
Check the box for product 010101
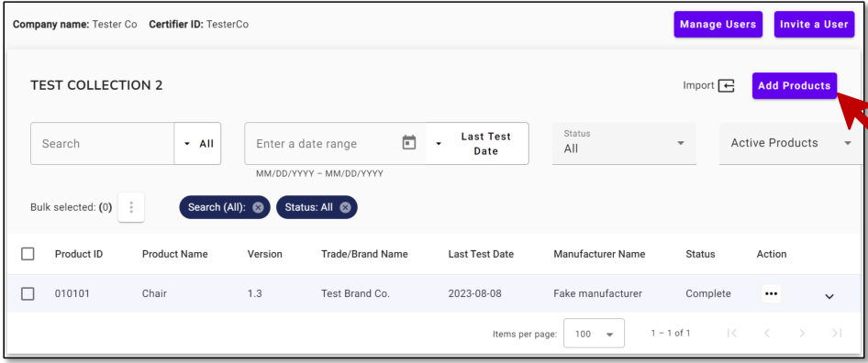point(28,294)
